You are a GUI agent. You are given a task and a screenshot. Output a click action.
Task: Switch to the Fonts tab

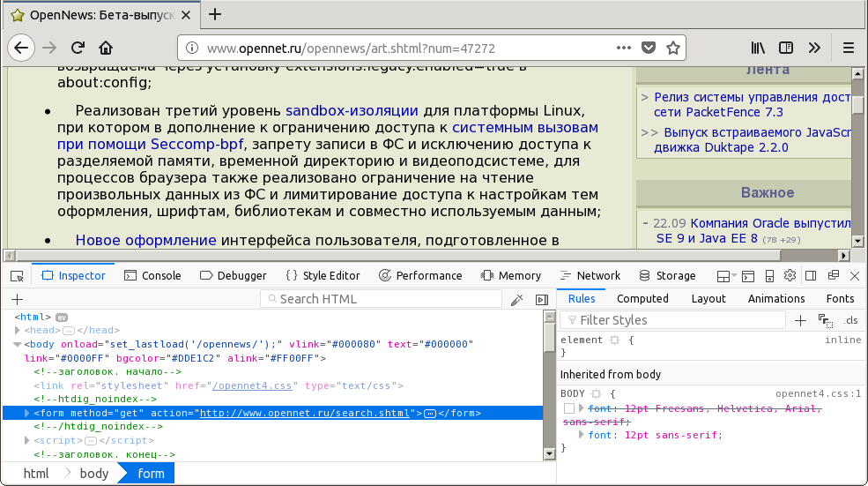pos(840,299)
